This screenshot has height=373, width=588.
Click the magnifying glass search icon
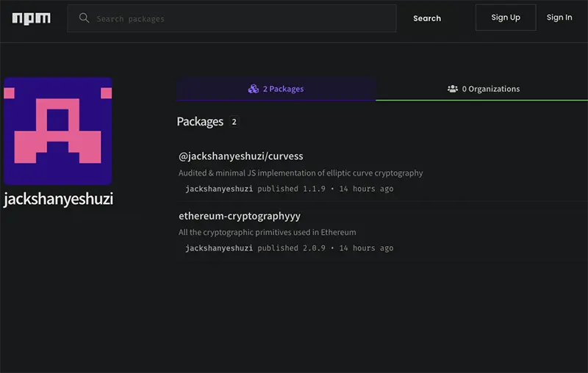click(x=84, y=18)
